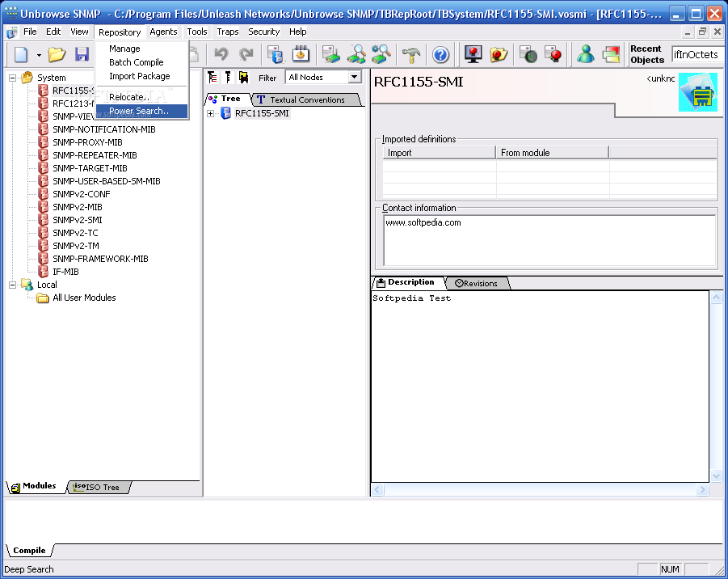Click the single magnifier search agent icon
The width and height of the screenshot is (728, 579).
click(x=356, y=55)
